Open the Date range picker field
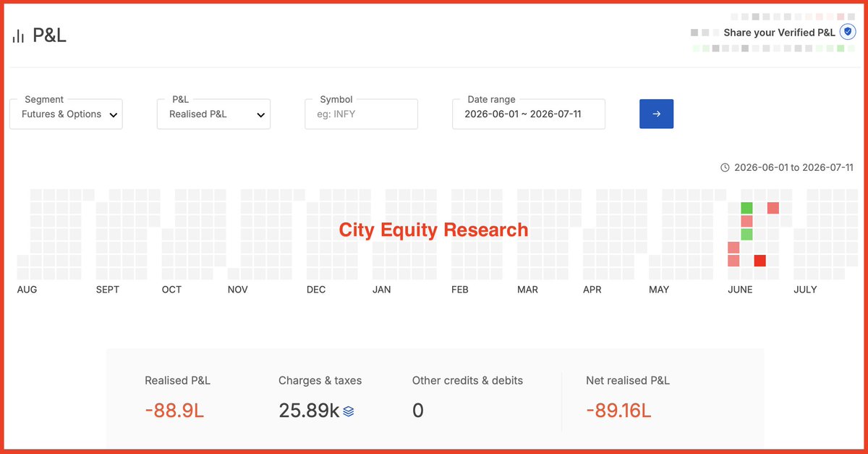868x454 pixels. (x=529, y=114)
